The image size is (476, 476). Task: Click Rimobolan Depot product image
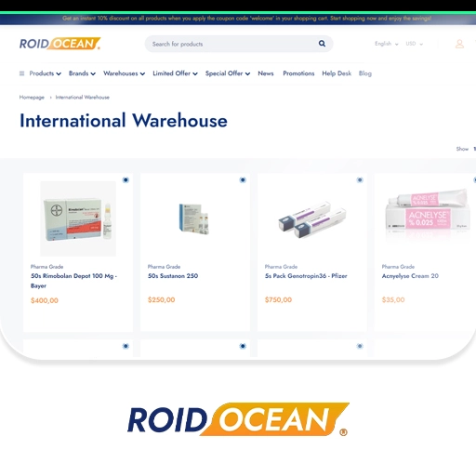[78, 218]
